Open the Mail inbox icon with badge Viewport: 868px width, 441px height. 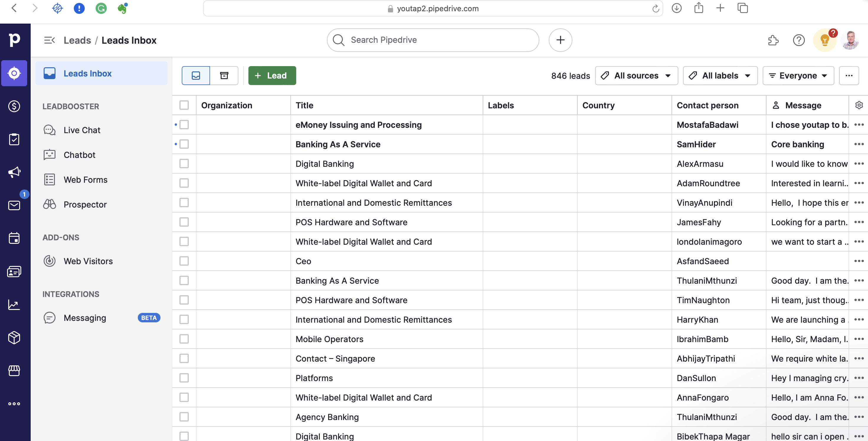click(x=14, y=205)
